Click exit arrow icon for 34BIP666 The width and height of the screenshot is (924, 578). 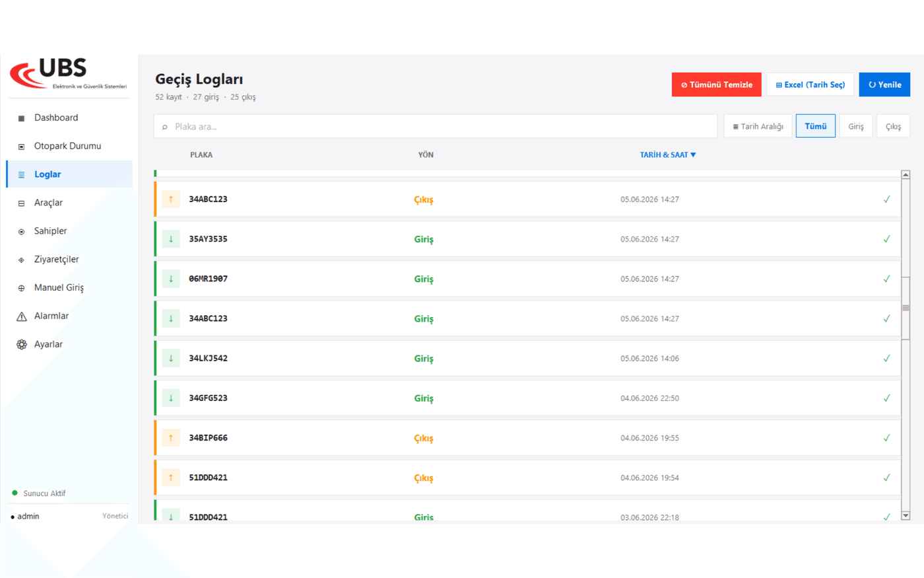(x=171, y=438)
